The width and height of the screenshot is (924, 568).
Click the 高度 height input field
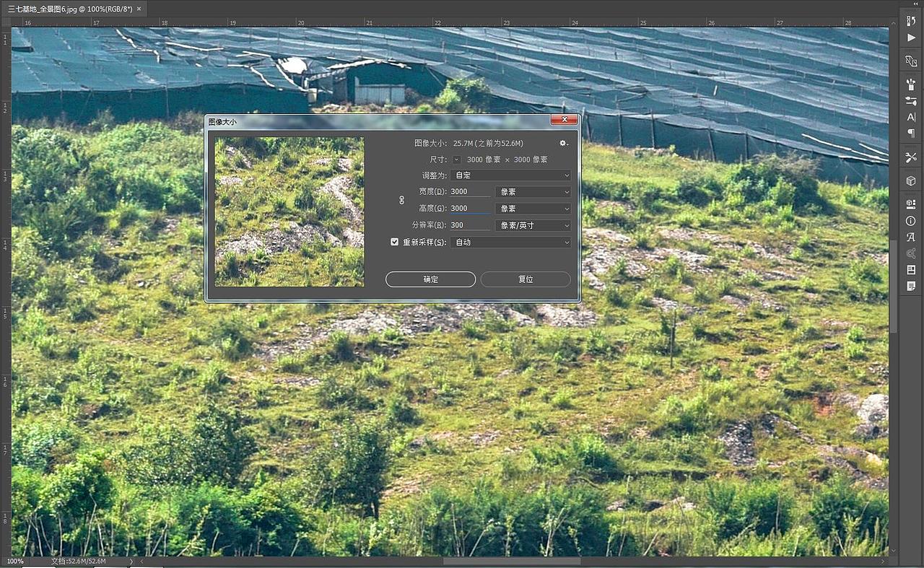[470, 209]
